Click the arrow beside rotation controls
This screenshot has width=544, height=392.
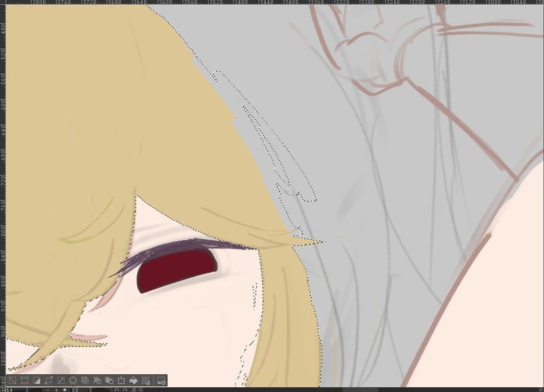[141, 390]
